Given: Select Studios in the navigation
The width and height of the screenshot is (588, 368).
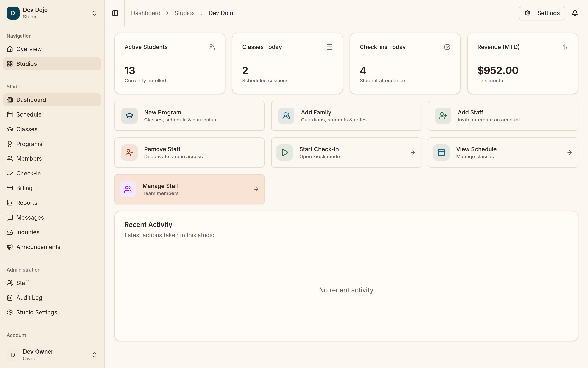Looking at the screenshot, I should coord(52,64).
